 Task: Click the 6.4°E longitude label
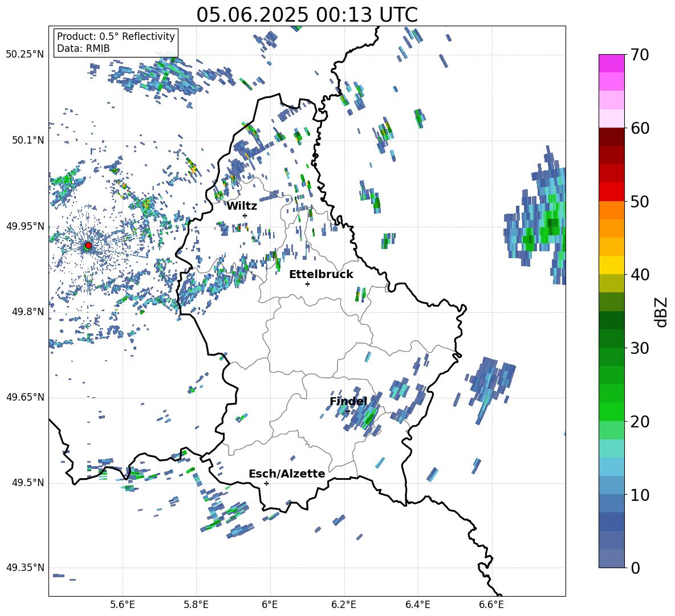click(417, 605)
